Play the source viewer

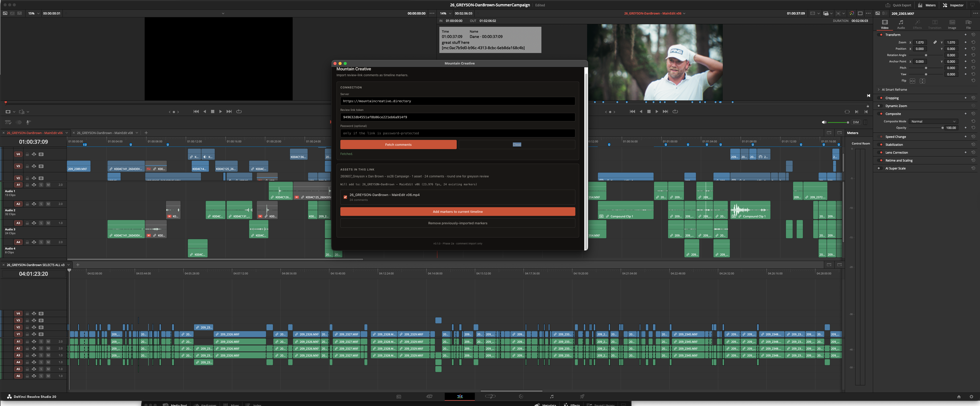pyautogui.click(x=221, y=111)
